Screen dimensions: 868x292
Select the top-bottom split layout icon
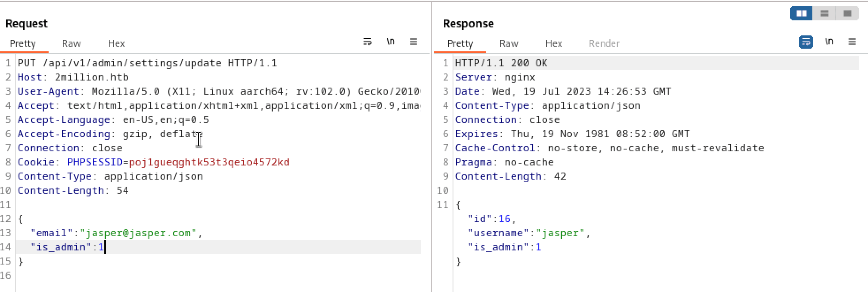coord(824,13)
